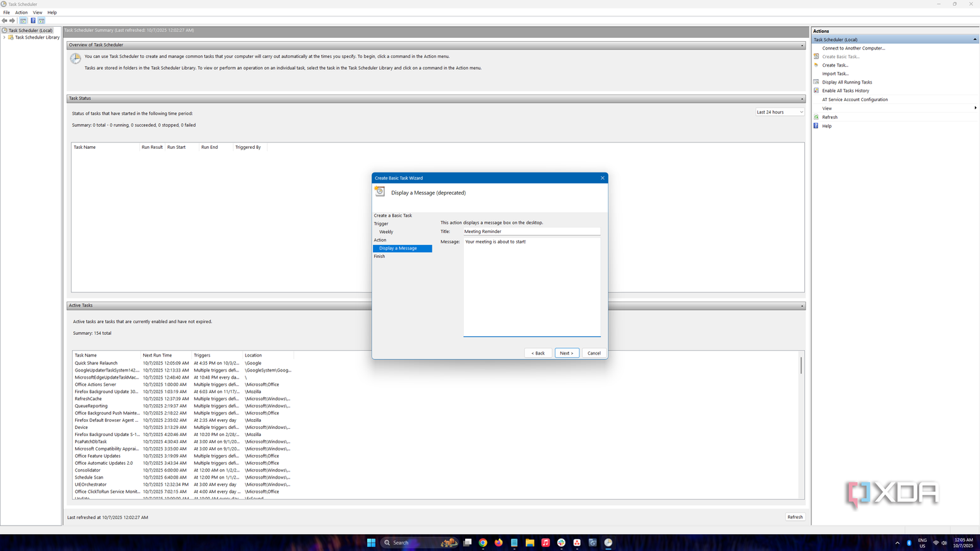The width and height of the screenshot is (980, 551).
Task: Click the volume tray icon
Action: [944, 543]
